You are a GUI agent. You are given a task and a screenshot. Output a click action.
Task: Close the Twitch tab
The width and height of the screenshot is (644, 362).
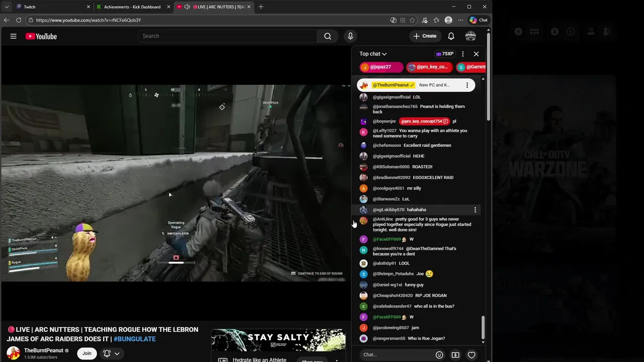pyautogui.click(x=89, y=7)
